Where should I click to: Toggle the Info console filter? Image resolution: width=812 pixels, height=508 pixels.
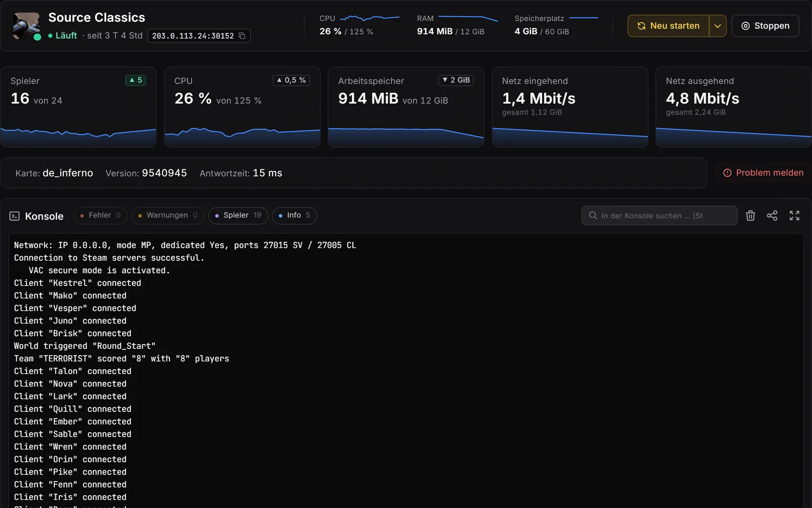(294, 215)
